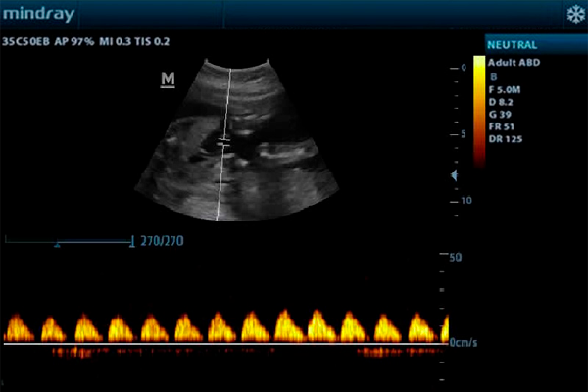Click the cine loop progress bar
This screenshot has width=588, height=392.
[69, 240]
